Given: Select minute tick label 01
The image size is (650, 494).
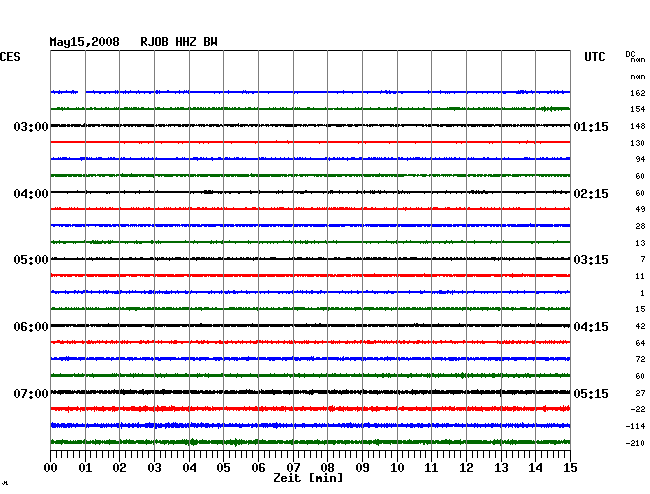Looking at the screenshot, I should coord(85,467).
